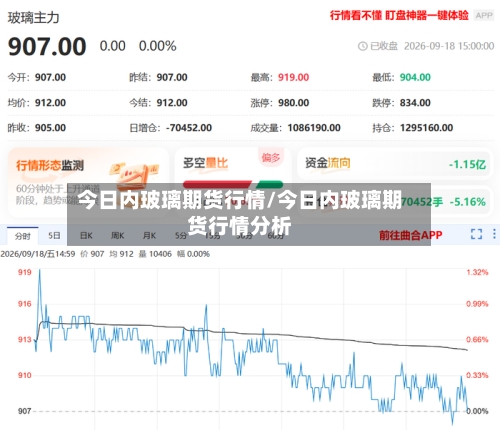Viewport: 500px width, 430px height.
Task: Switch to the 日K chart tab
Action: pyautogui.click(x=86, y=236)
